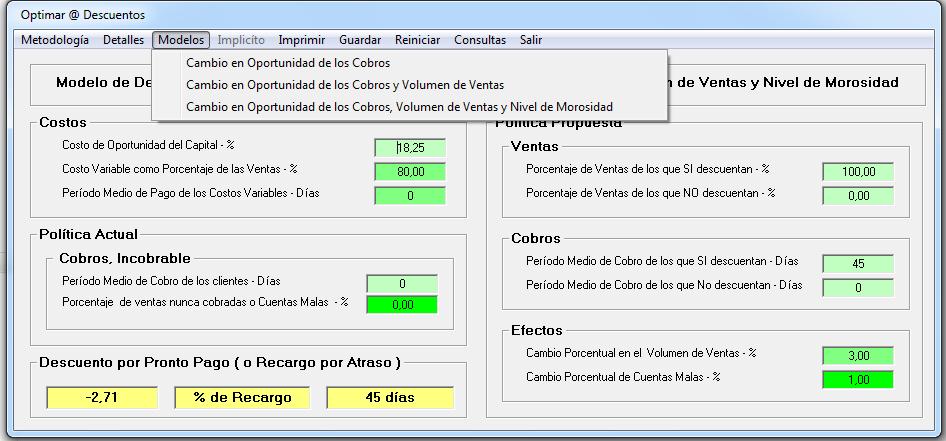Click Reiniciar in the menu bar
Viewport: 946px width, 441px height.
click(x=417, y=40)
